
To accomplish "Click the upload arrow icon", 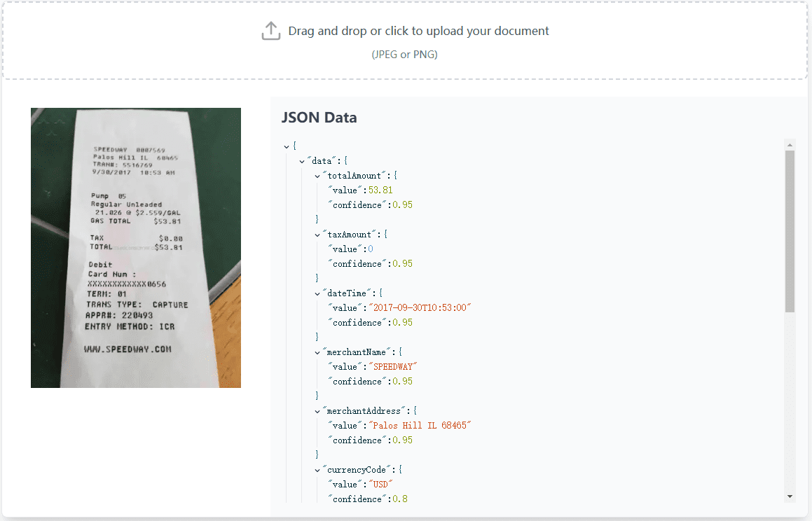I will 271,31.
